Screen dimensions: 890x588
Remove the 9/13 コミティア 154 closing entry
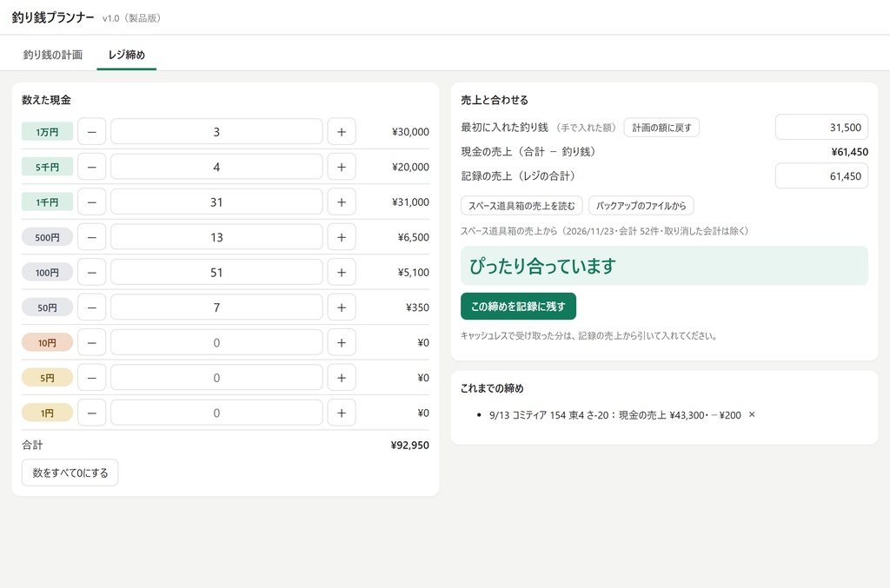(x=752, y=414)
